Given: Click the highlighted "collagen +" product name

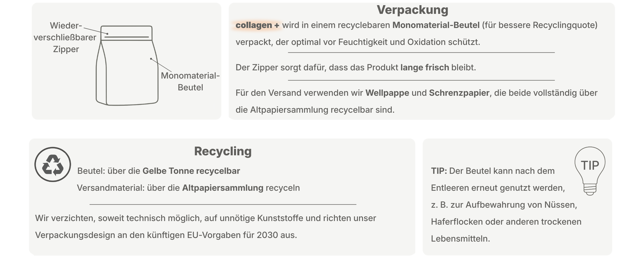Looking at the screenshot, I should [x=257, y=25].
